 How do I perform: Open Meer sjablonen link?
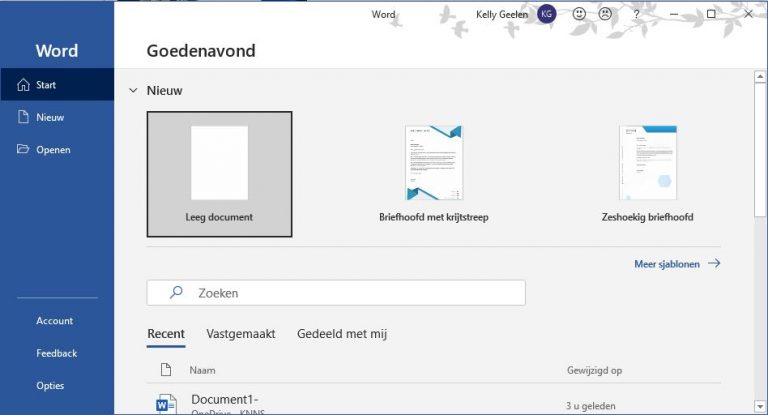pos(667,264)
